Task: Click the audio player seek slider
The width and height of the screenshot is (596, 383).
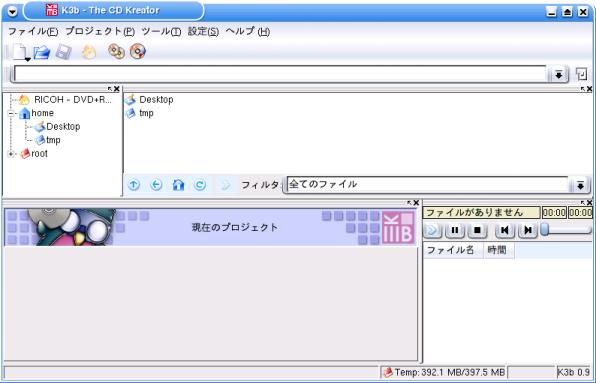Action: [x=566, y=230]
